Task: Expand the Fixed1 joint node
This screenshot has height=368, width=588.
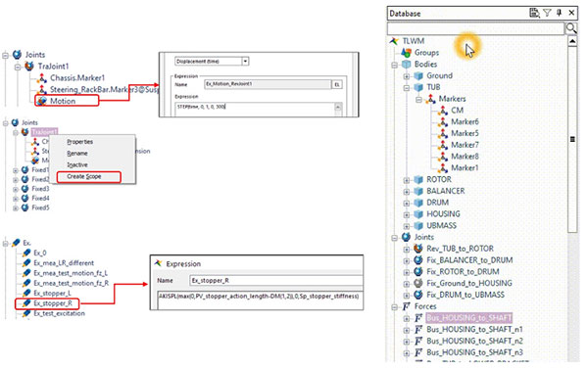Action: (16, 170)
